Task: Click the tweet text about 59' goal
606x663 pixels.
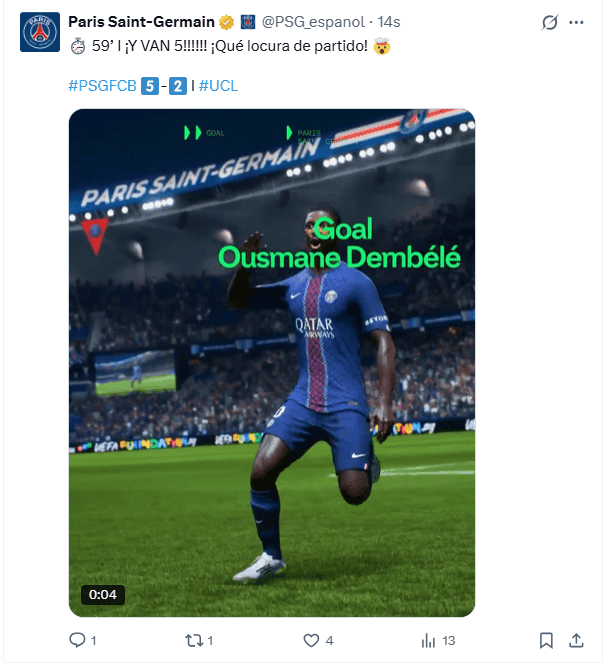Action: click(230, 46)
